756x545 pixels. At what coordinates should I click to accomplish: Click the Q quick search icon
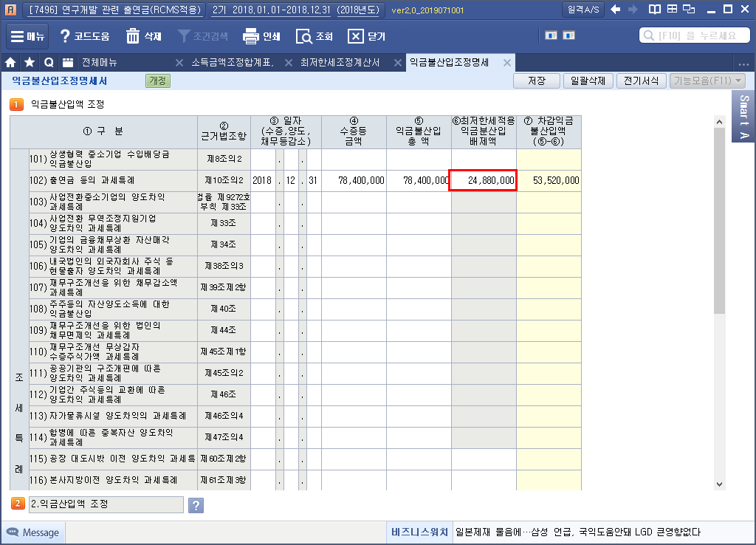48,62
